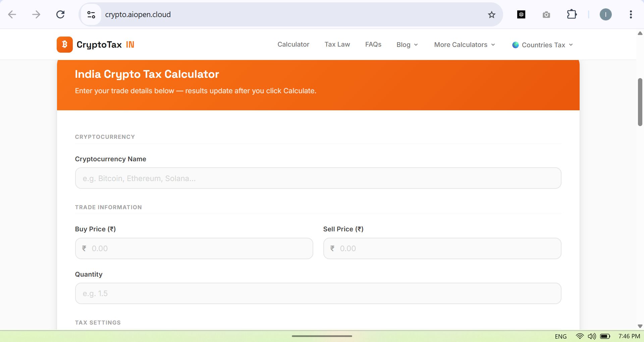This screenshot has width=644, height=342.
Task: Focus the Quantity input field
Action: click(318, 293)
